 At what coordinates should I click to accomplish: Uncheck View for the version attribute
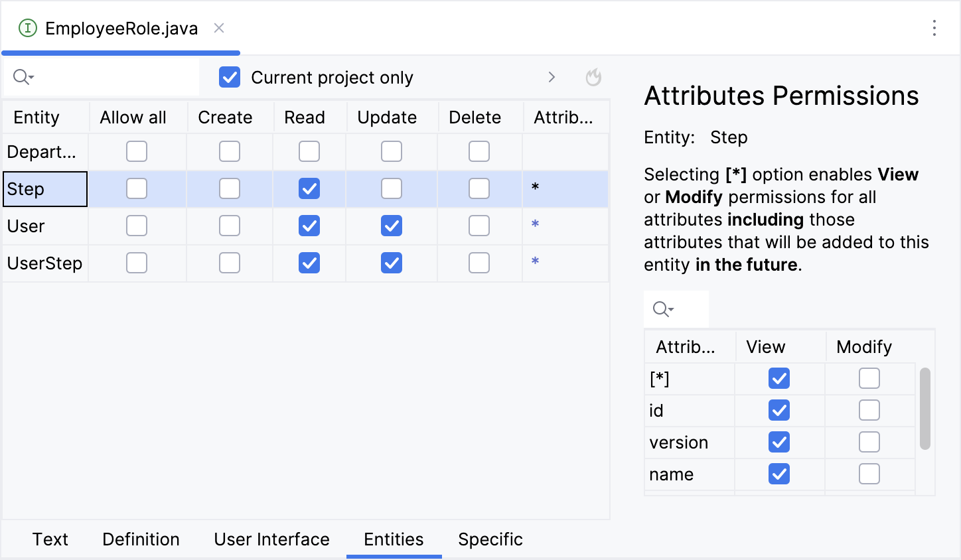(779, 442)
